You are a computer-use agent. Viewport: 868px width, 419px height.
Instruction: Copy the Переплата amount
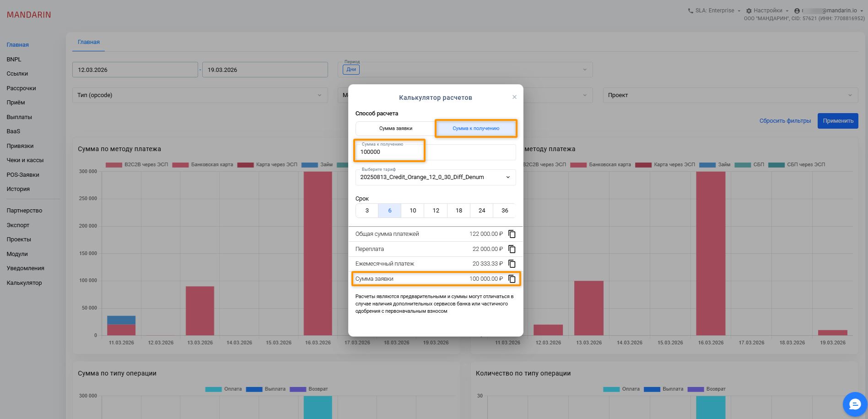click(x=512, y=249)
